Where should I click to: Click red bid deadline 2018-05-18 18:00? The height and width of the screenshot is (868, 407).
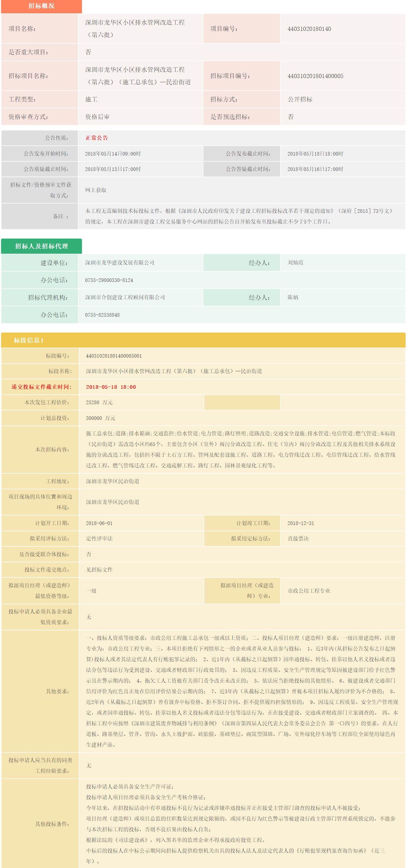(x=111, y=387)
